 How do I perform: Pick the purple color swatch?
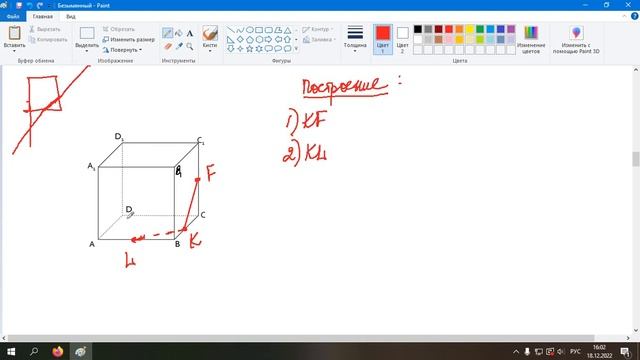coord(511,29)
